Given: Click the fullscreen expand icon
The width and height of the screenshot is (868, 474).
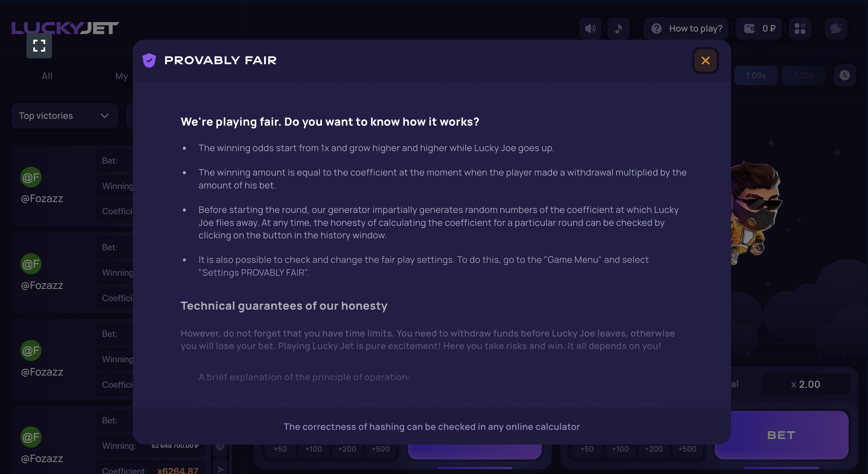Looking at the screenshot, I should point(39,46).
